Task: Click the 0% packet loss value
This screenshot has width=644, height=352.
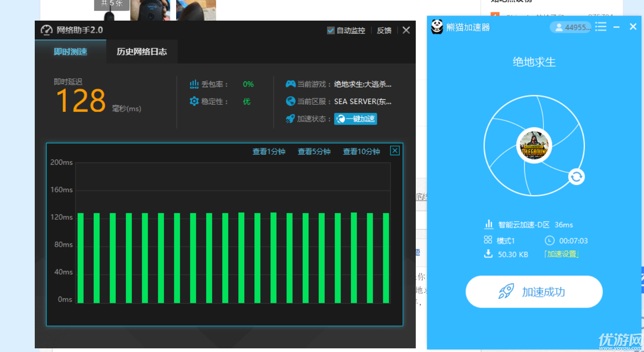Action: click(x=248, y=84)
